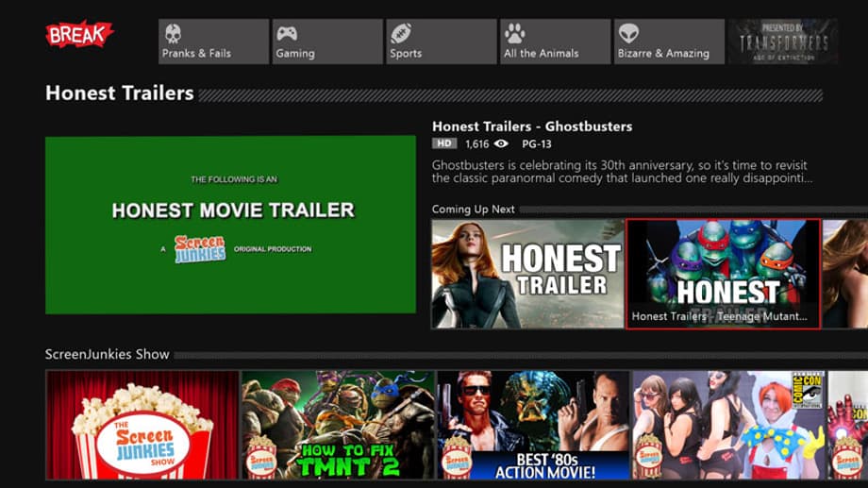This screenshot has width=868, height=488.
Task: Open the Comic-Con cosplay video thumbnail
Action: click(x=728, y=425)
